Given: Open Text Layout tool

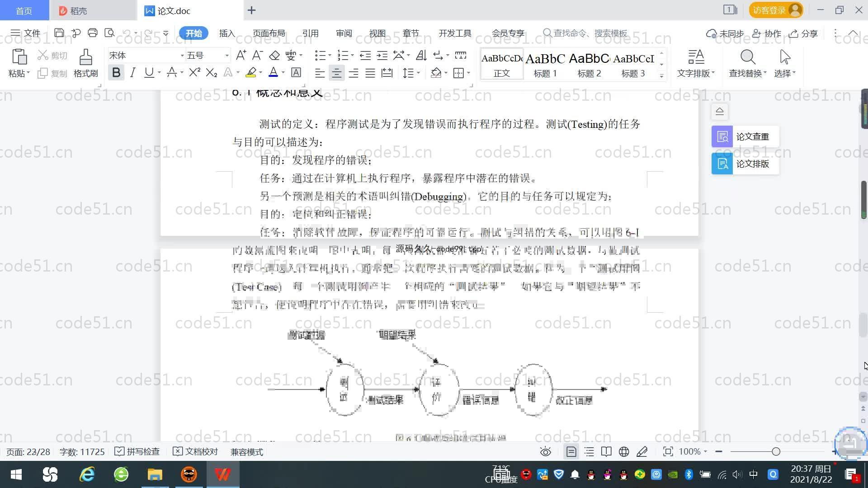Looking at the screenshot, I should [696, 57].
